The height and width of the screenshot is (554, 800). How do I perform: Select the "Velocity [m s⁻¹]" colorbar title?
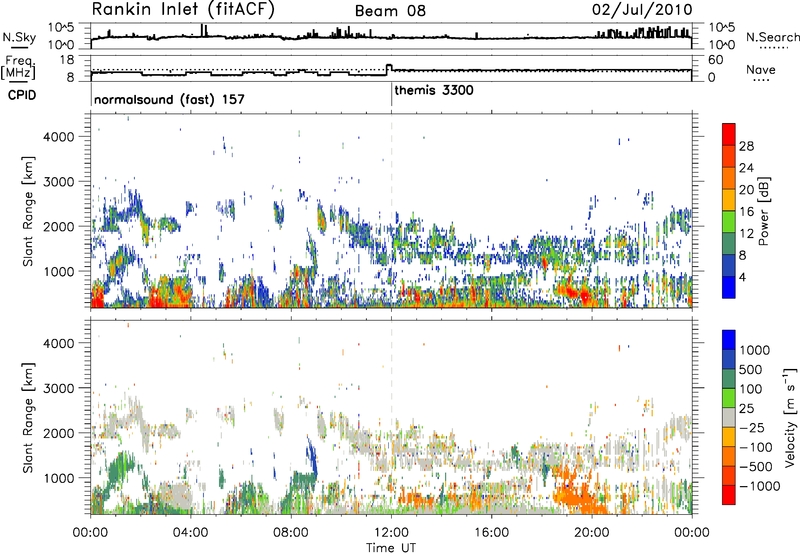tap(790, 417)
